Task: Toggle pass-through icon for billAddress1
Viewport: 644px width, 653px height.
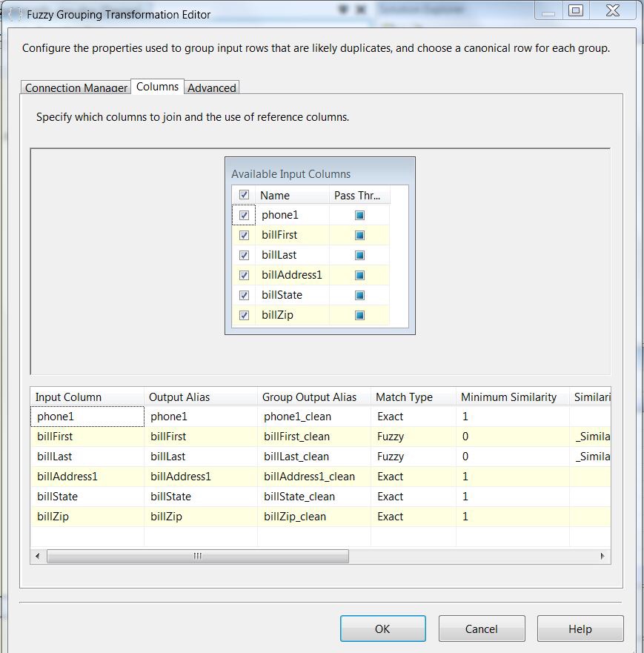Action: pyautogui.click(x=359, y=276)
